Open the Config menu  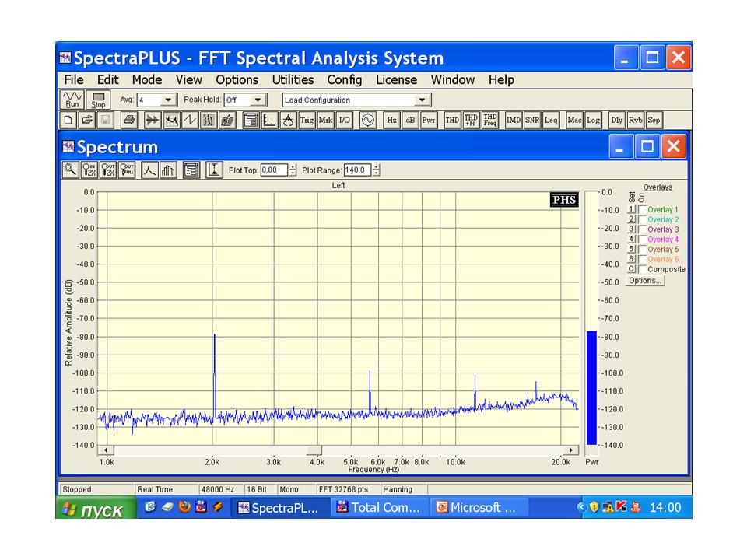(x=345, y=80)
